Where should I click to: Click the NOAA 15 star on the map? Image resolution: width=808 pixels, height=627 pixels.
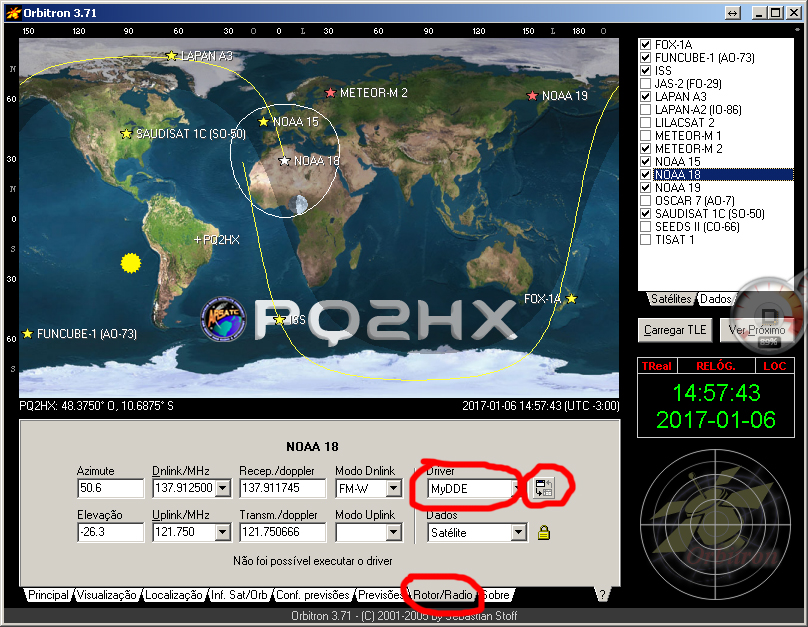click(x=263, y=122)
